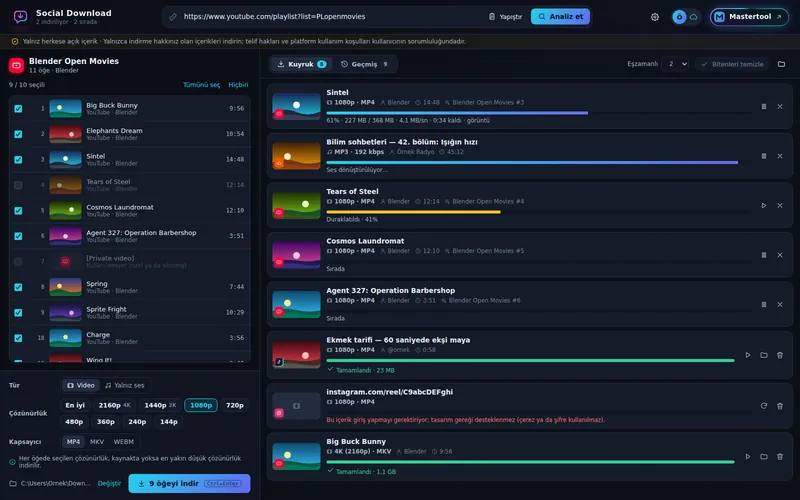This screenshot has width=800, height=500.
Task: Check the Tears of Steel playlist item
Action: (18, 185)
